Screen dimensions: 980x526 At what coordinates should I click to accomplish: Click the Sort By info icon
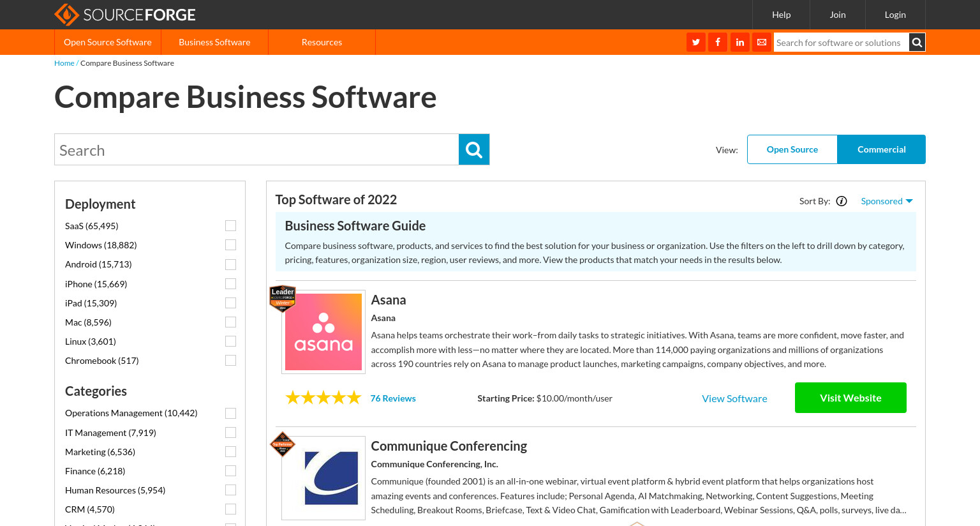842,201
